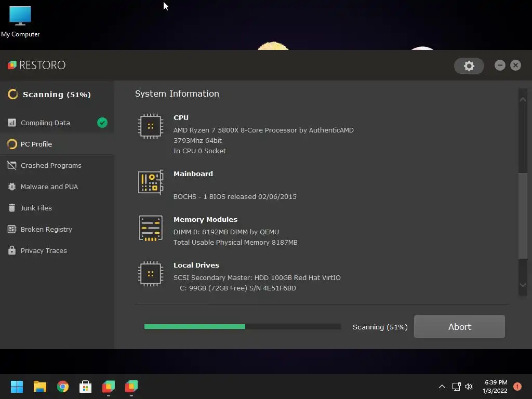Select Compiling Data in the sidebar
532x399 pixels.
click(x=57, y=123)
